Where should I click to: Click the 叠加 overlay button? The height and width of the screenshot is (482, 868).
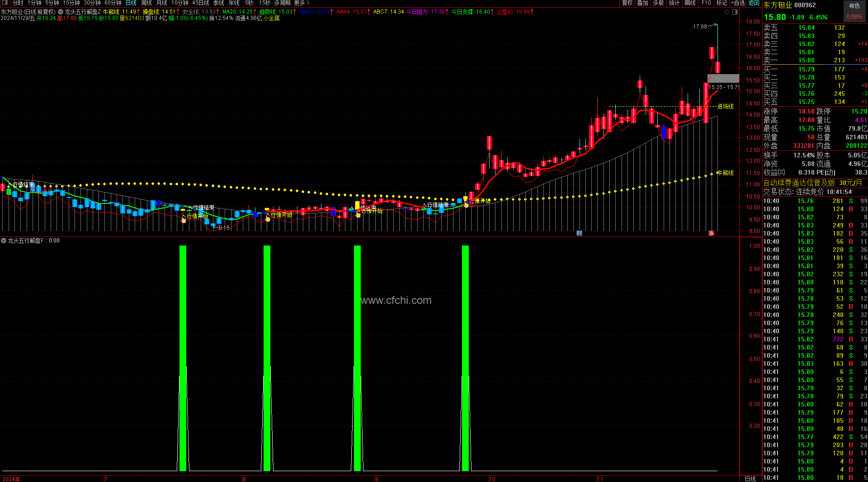643,3
